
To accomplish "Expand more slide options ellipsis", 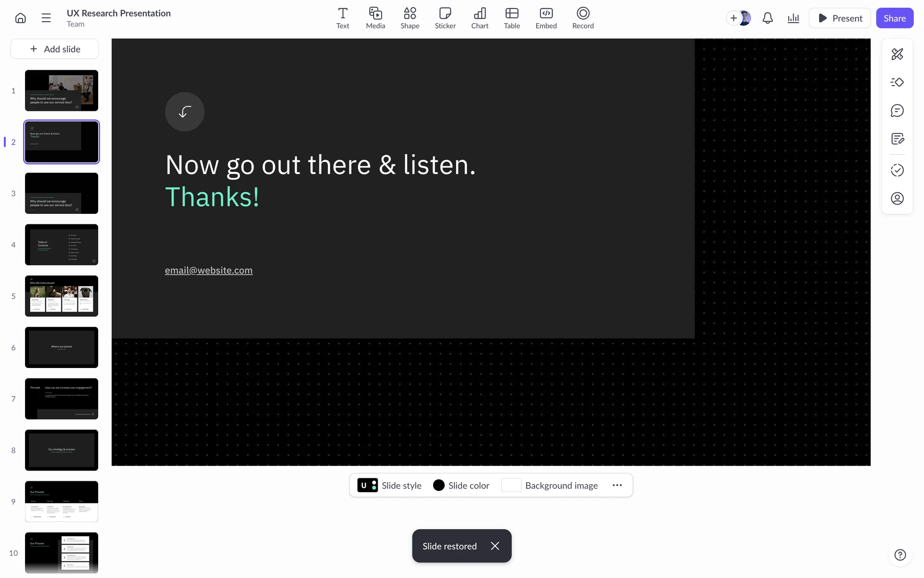I will 617,485.
